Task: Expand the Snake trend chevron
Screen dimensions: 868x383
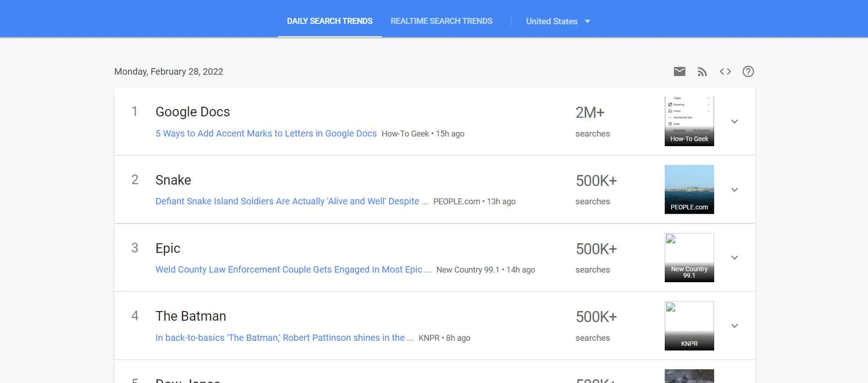Action: point(734,190)
